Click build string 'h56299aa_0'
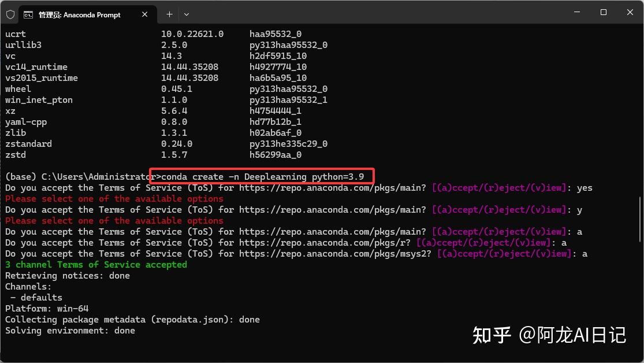Viewport: 644px width, 363px height. [276, 155]
